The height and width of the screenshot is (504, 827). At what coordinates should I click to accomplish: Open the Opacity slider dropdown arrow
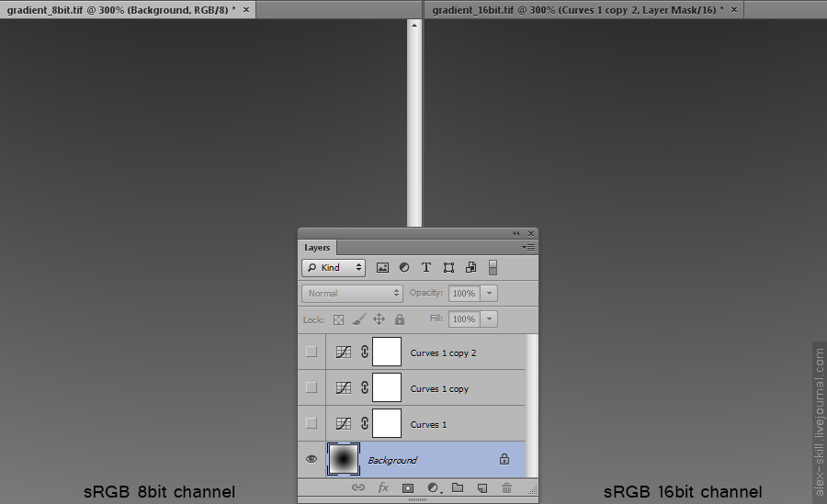pyautogui.click(x=490, y=293)
